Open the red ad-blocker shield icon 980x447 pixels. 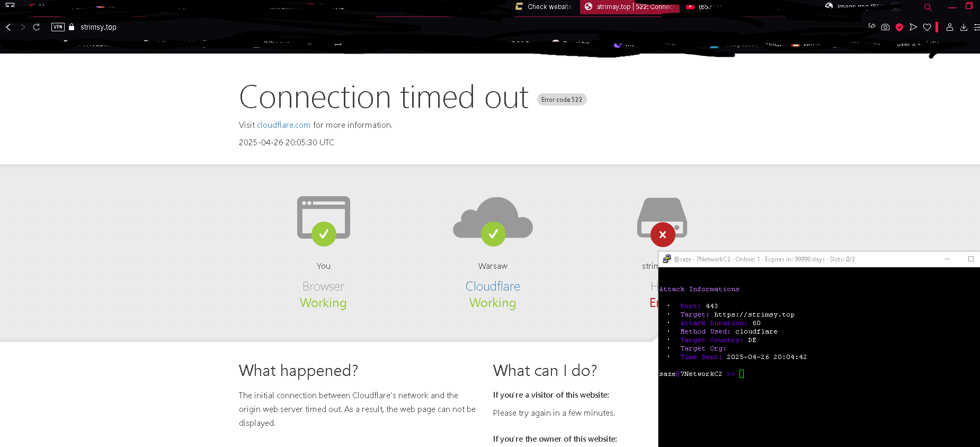tap(899, 27)
